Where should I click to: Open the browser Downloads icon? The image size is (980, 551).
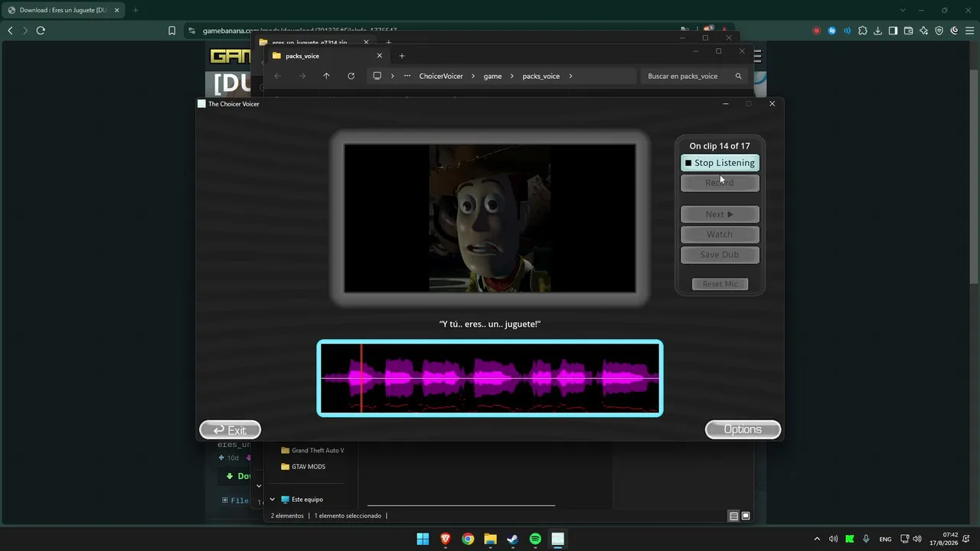(878, 31)
